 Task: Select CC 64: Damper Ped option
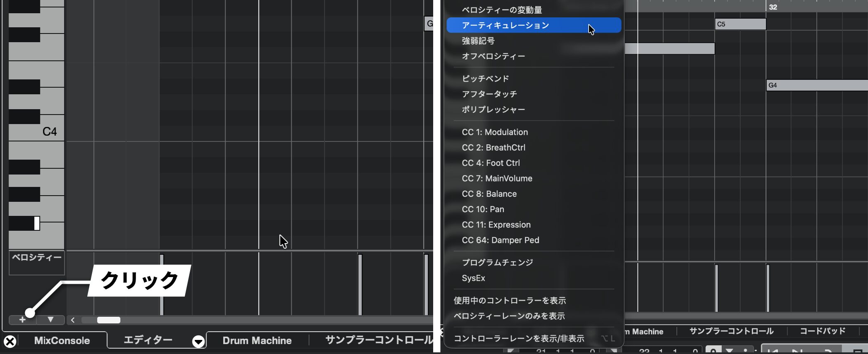[500, 240]
